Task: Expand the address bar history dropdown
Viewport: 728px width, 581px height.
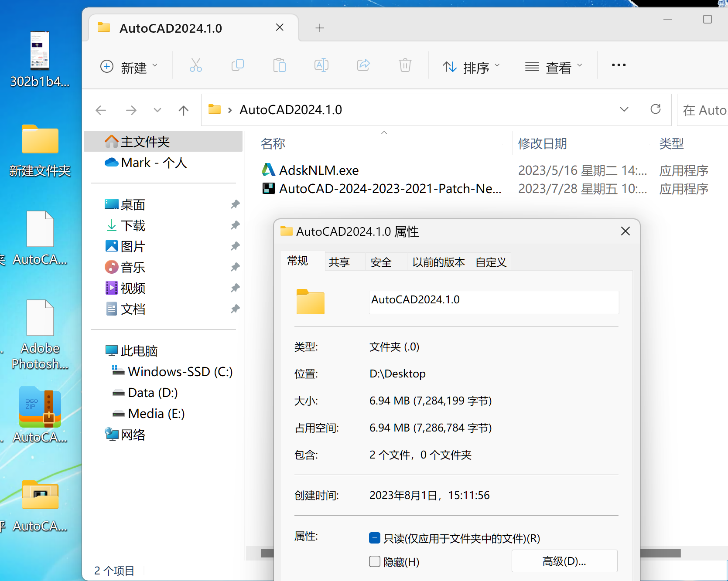Action: (624, 109)
